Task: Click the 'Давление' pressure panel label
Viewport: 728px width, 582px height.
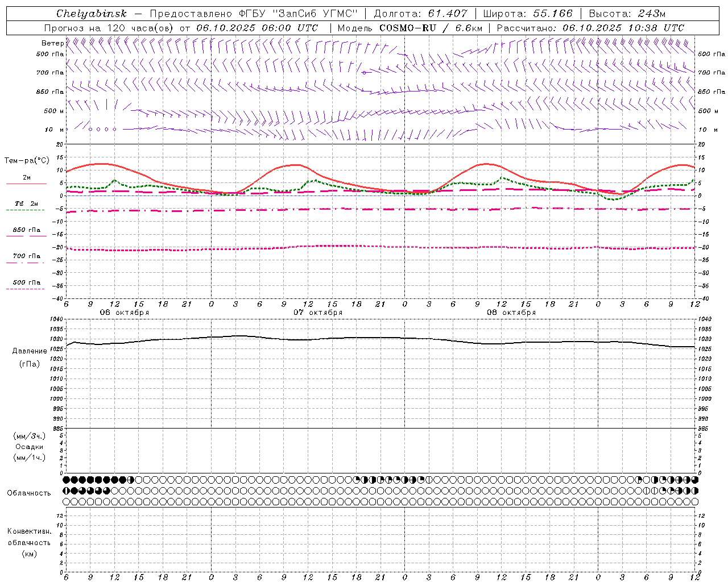Action: 30,351
